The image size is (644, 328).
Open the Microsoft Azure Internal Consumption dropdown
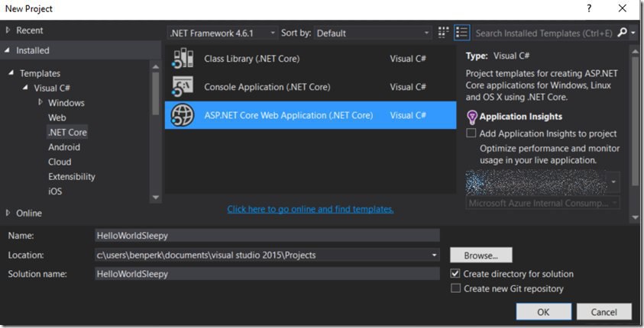[x=542, y=203]
